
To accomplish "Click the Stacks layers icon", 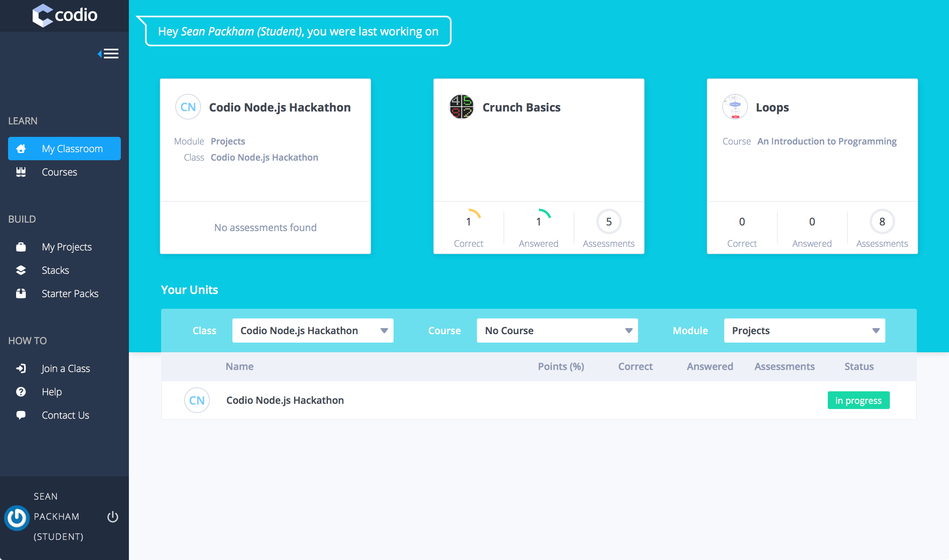I will click(x=20, y=270).
